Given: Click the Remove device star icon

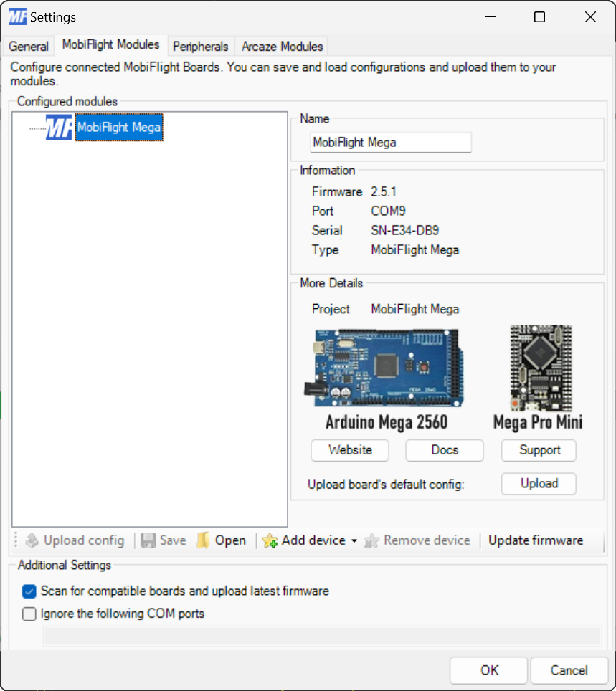Looking at the screenshot, I should pyautogui.click(x=371, y=540).
